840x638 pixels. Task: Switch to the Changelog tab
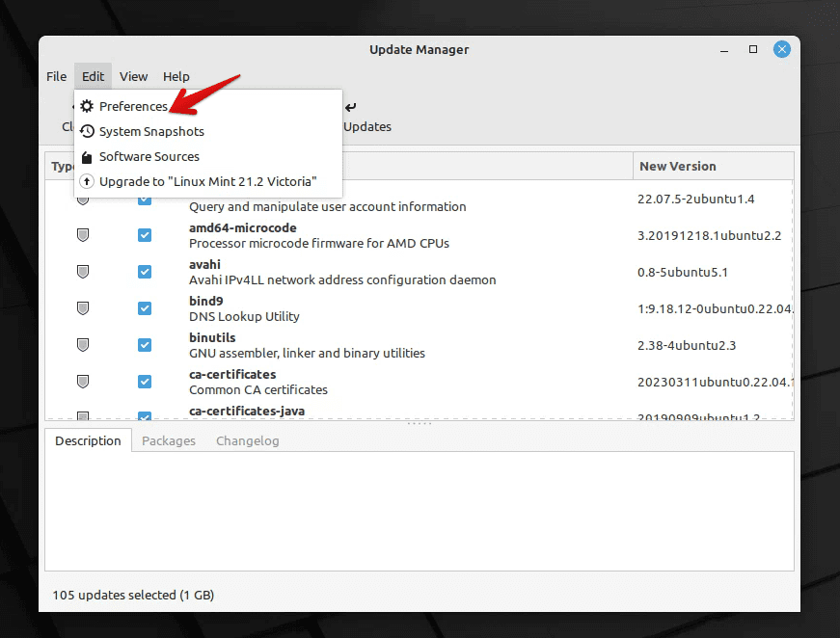(x=247, y=440)
